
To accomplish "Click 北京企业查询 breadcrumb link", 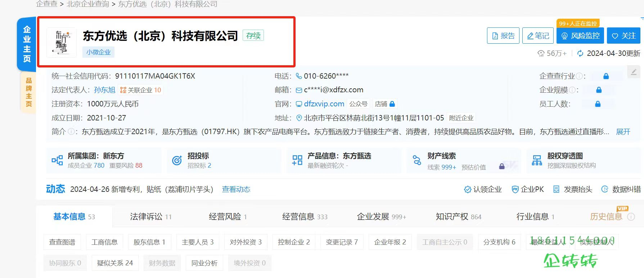I will pyautogui.click(x=88, y=4).
